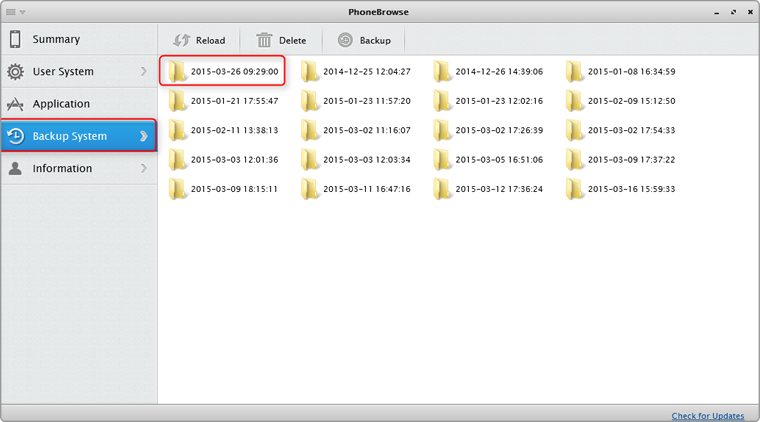760x422 pixels.
Task: Open the title bar menu dropdown
Action: point(15,11)
